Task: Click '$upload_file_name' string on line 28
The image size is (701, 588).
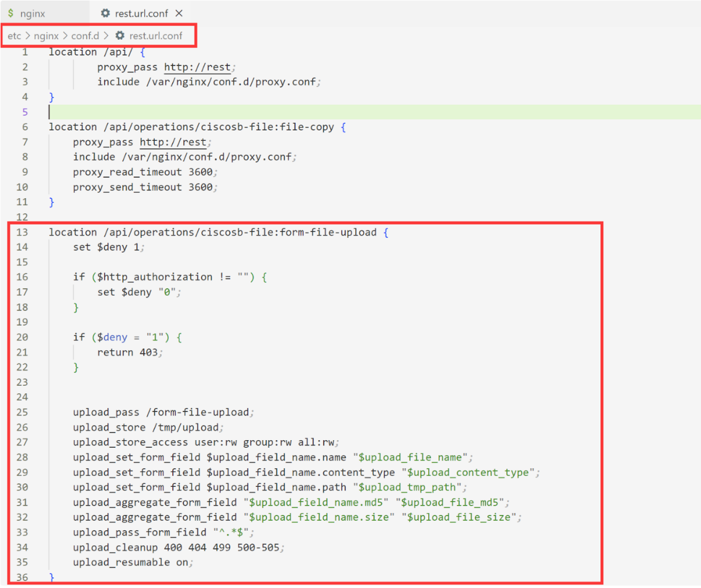Action: click(x=410, y=457)
